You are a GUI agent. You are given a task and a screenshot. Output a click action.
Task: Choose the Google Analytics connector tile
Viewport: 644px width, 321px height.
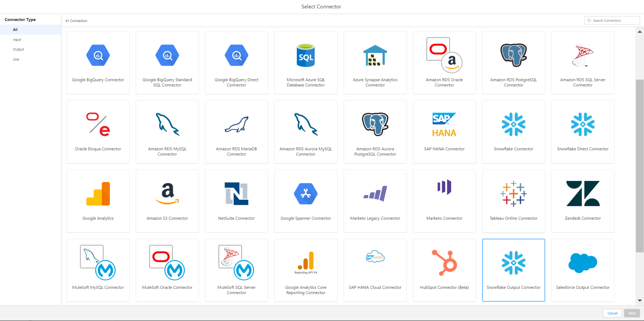pyautogui.click(x=98, y=201)
